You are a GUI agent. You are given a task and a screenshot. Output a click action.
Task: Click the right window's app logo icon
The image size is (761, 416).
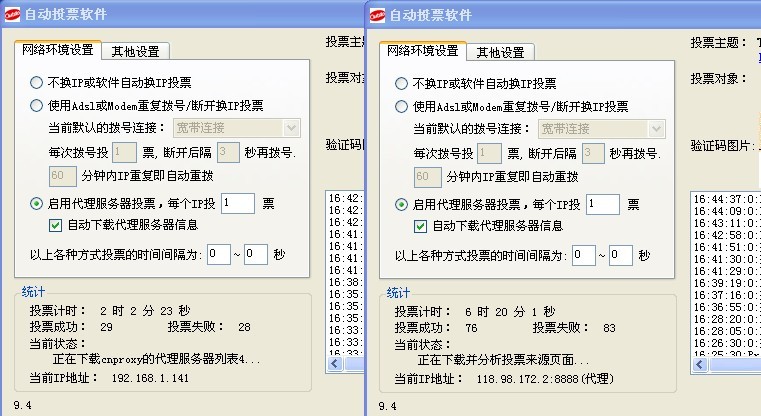tap(377, 16)
